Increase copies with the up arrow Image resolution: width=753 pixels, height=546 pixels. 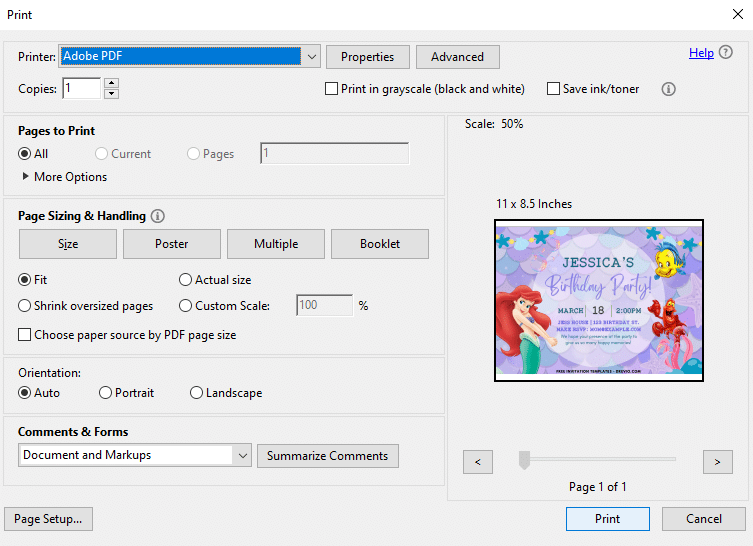[111, 82]
